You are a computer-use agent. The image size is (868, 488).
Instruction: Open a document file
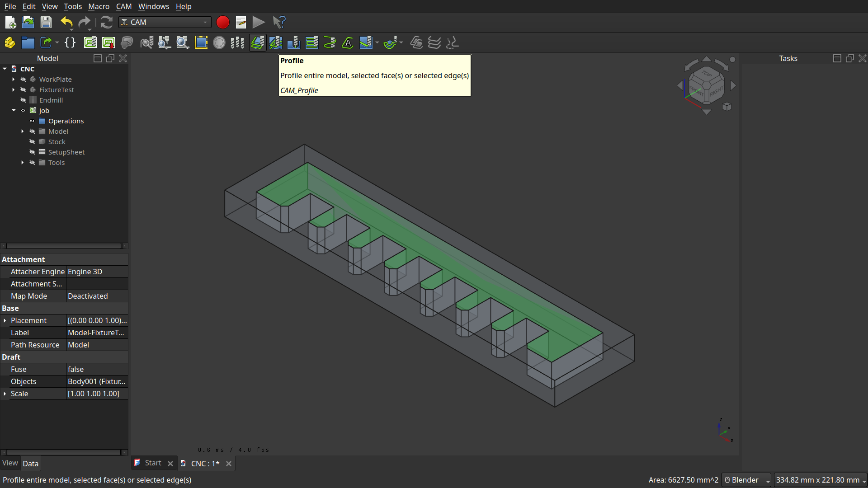click(x=28, y=22)
